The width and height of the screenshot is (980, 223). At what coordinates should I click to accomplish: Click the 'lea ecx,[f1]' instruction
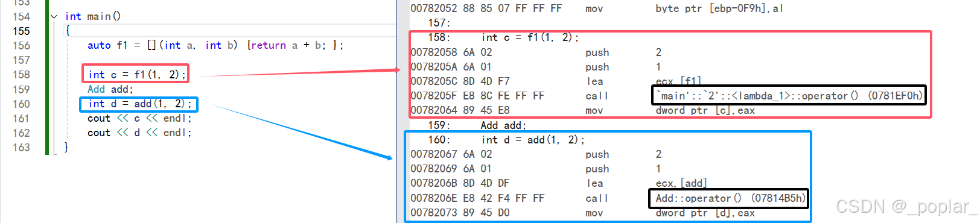pyautogui.click(x=644, y=81)
